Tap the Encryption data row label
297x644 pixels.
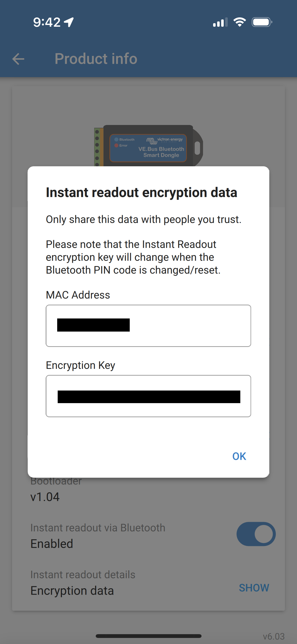click(x=72, y=591)
